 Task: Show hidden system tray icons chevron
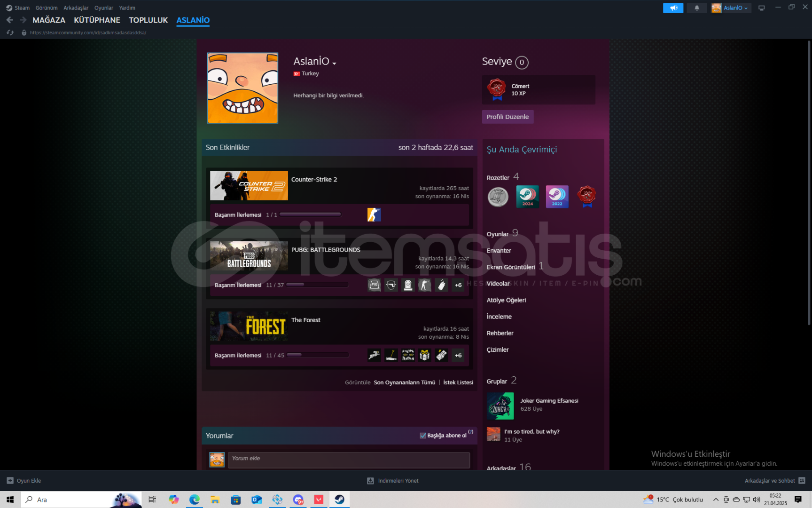pos(716,500)
